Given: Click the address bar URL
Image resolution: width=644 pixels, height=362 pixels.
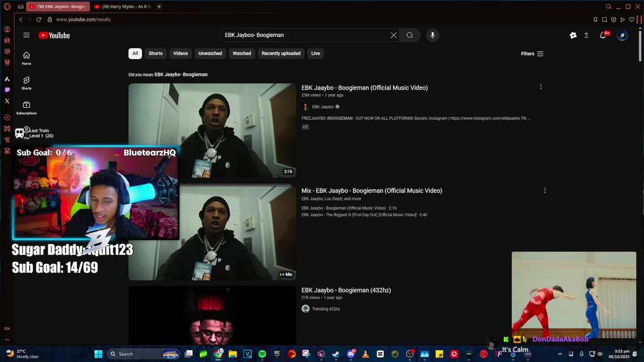Looking at the screenshot, I should (83, 20).
